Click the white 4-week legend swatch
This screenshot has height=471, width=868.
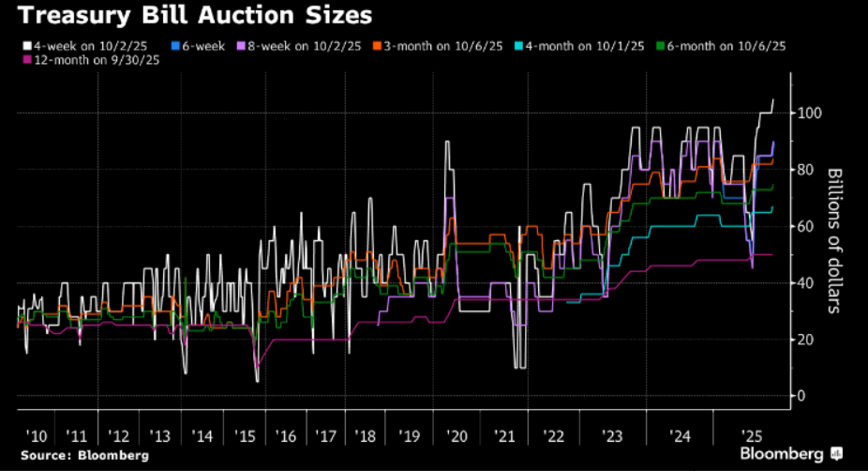27,43
